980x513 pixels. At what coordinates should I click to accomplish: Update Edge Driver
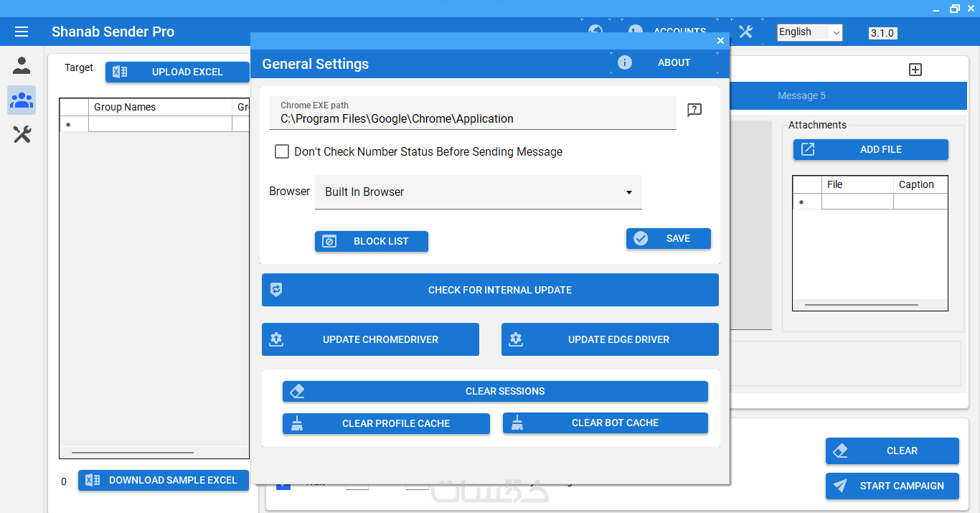tap(610, 339)
